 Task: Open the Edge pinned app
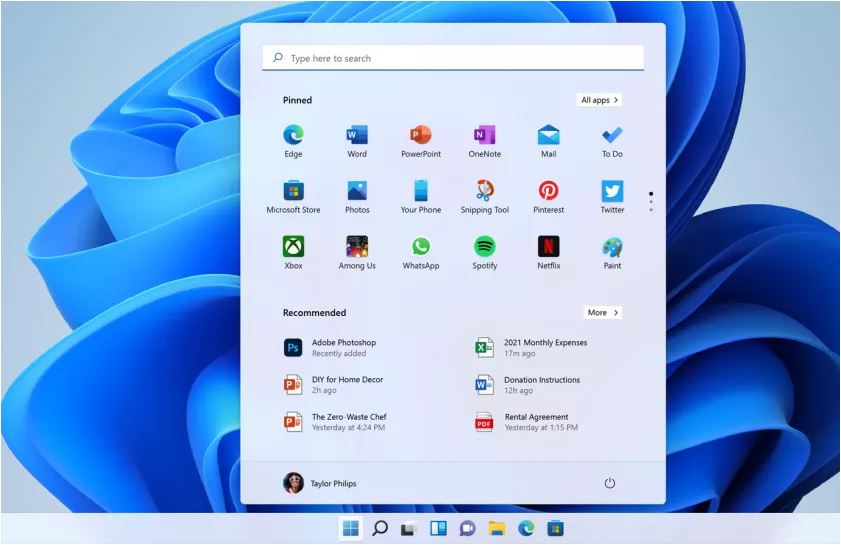[293, 141]
